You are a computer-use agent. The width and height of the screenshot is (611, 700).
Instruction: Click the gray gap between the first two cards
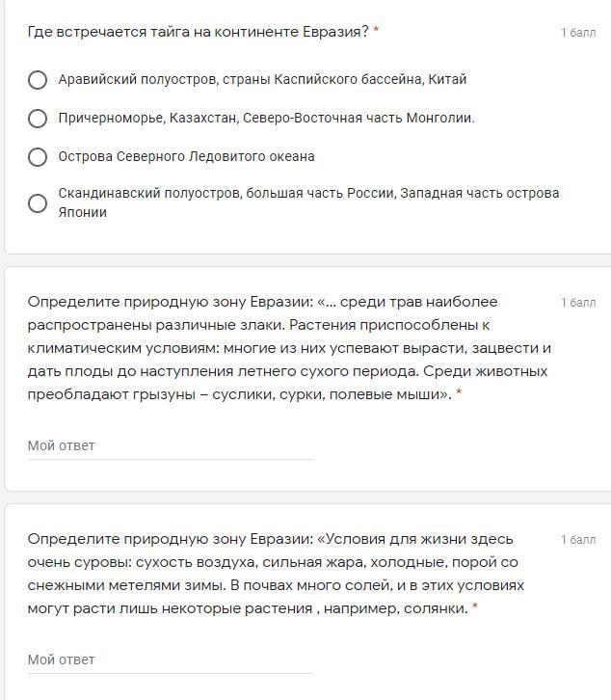(x=305, y=260)
